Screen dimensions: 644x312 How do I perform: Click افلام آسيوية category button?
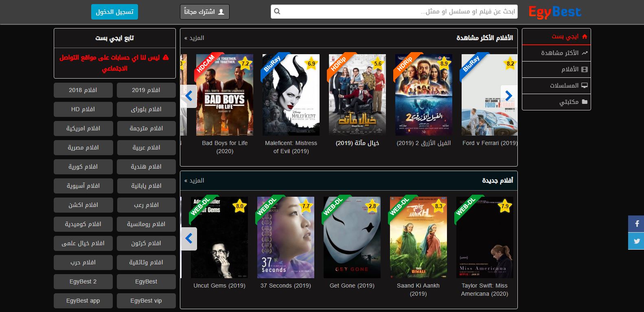pyautogui.click(x=83, y=186)
